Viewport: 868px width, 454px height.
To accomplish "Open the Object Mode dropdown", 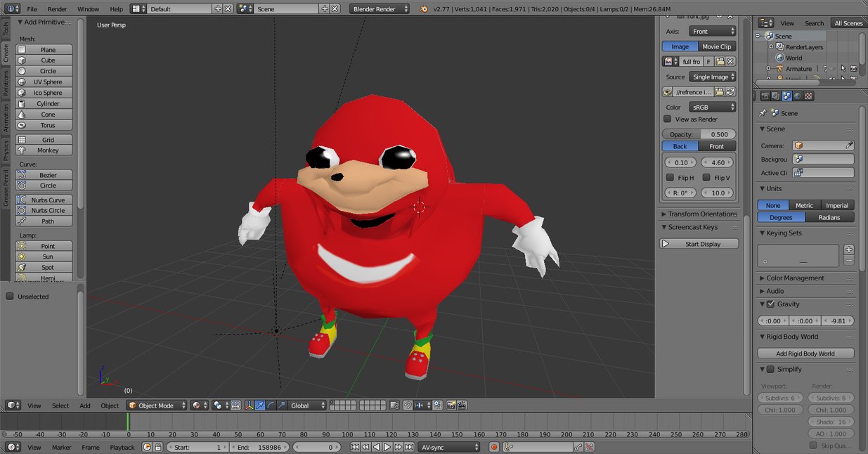I will pos(155,406).
